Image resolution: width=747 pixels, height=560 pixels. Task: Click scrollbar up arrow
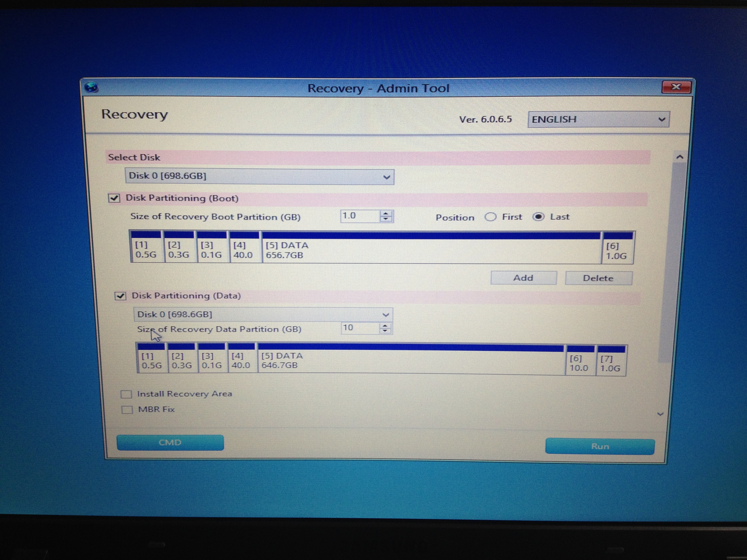[679, 157]
